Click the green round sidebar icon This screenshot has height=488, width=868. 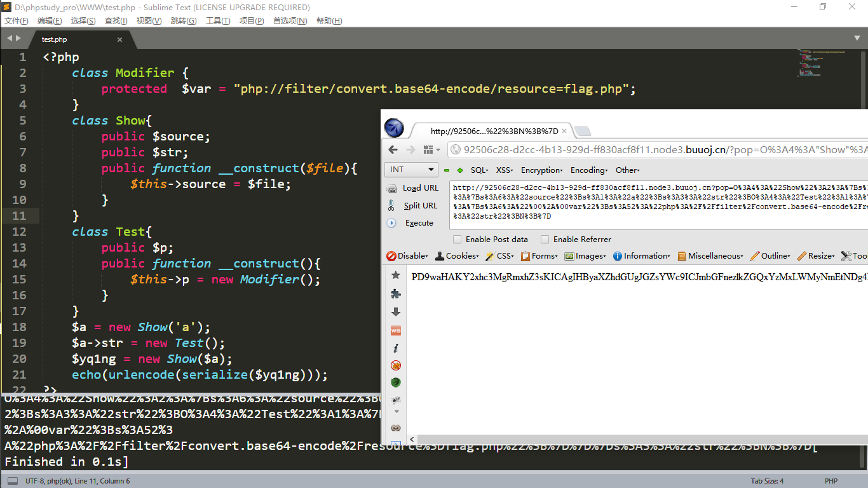[396, 383]
